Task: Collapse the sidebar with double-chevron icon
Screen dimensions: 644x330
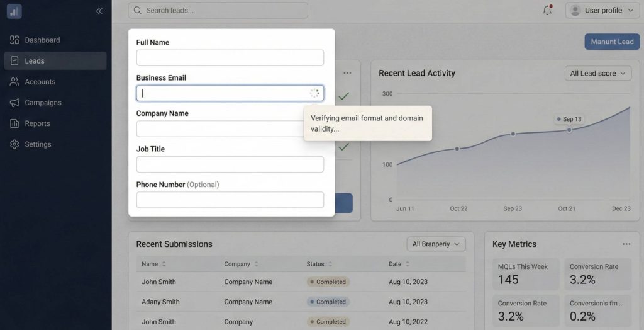Action: [x=99, y=11]
